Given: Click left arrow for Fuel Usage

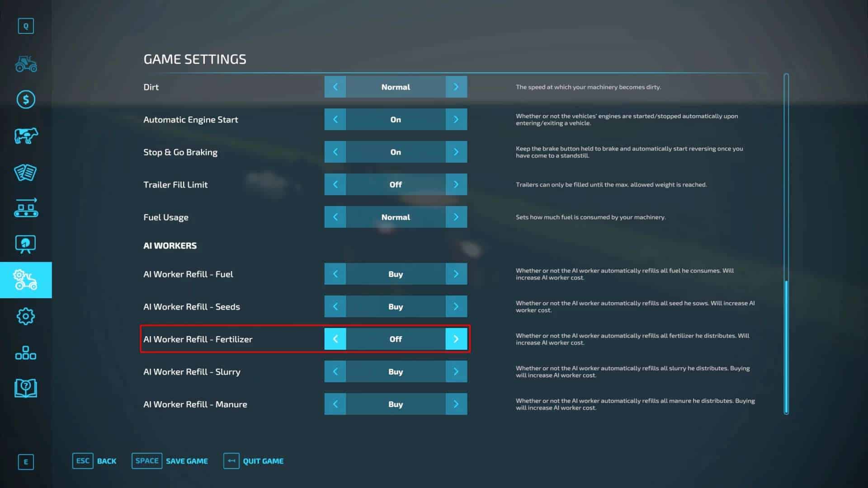Looking at the screenshot, I should (x=335, y=217).
